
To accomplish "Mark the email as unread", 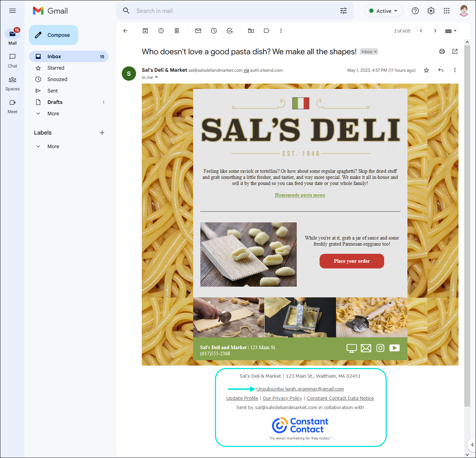I will [x=198, y=31].
